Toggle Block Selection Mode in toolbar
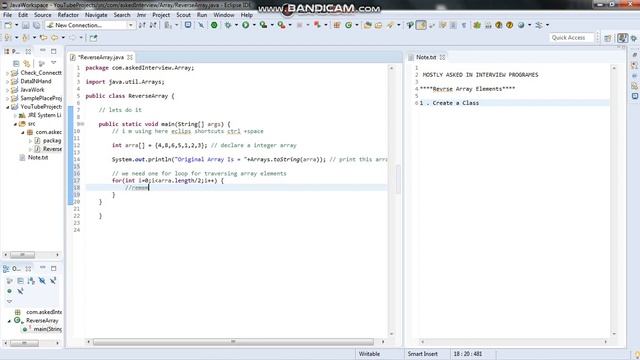640x360 pixels. pos(453,25)
